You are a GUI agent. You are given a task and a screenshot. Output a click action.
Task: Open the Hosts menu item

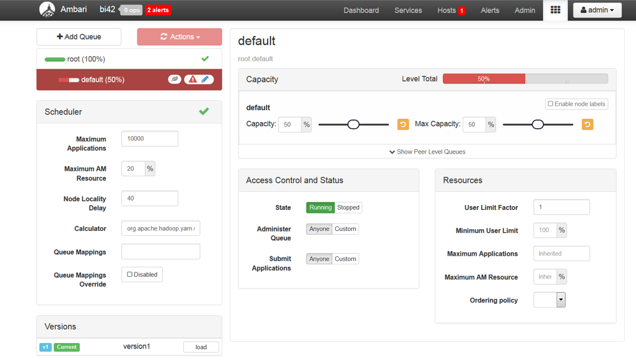pos(450,10)
